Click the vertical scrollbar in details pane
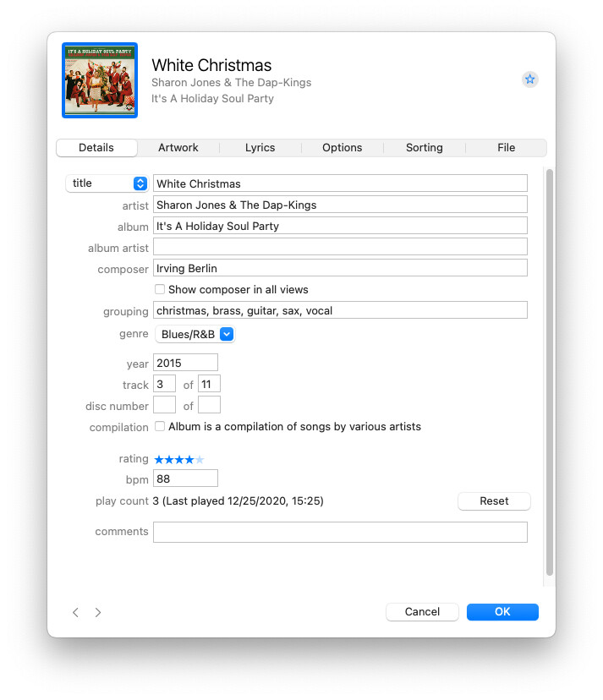 point(550,372)
